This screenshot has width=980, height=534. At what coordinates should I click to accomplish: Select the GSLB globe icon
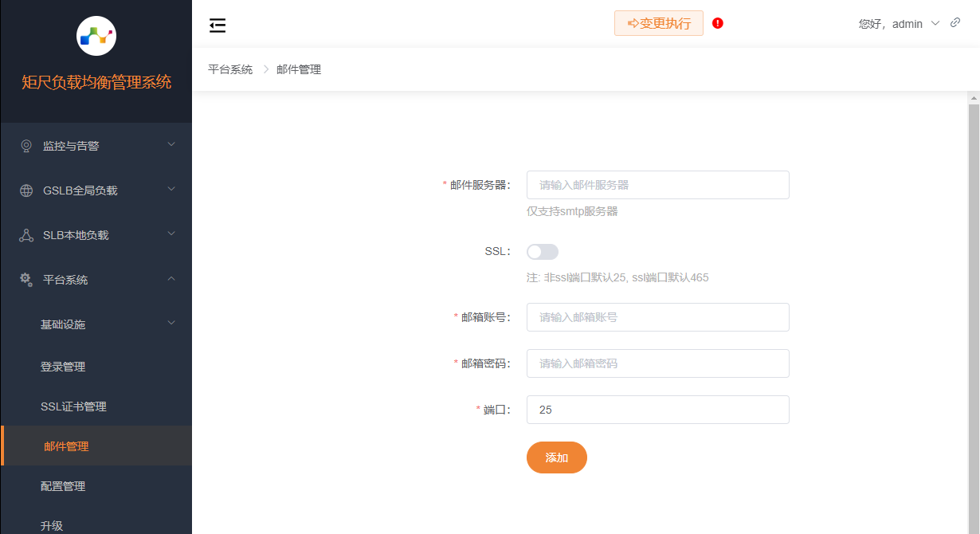pyautogui.click(x=28, y=190)
